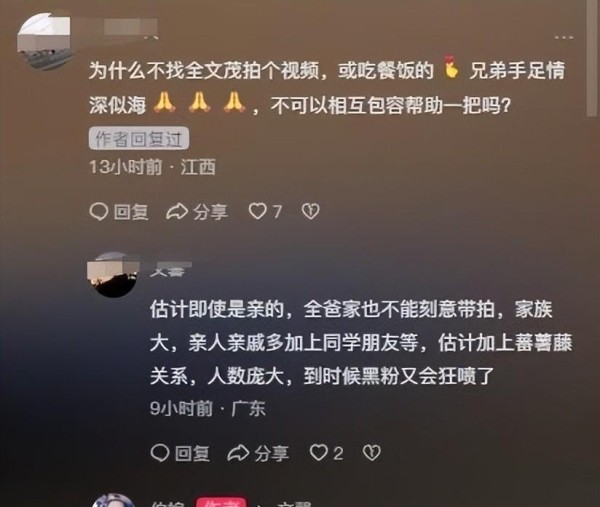Click the 回复 text under first comment
600x507 pixels.
point(131,212)
